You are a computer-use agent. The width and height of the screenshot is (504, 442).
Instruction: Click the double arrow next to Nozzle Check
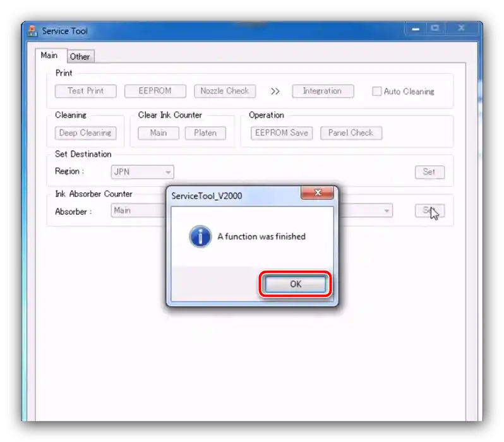coord(275,92)
